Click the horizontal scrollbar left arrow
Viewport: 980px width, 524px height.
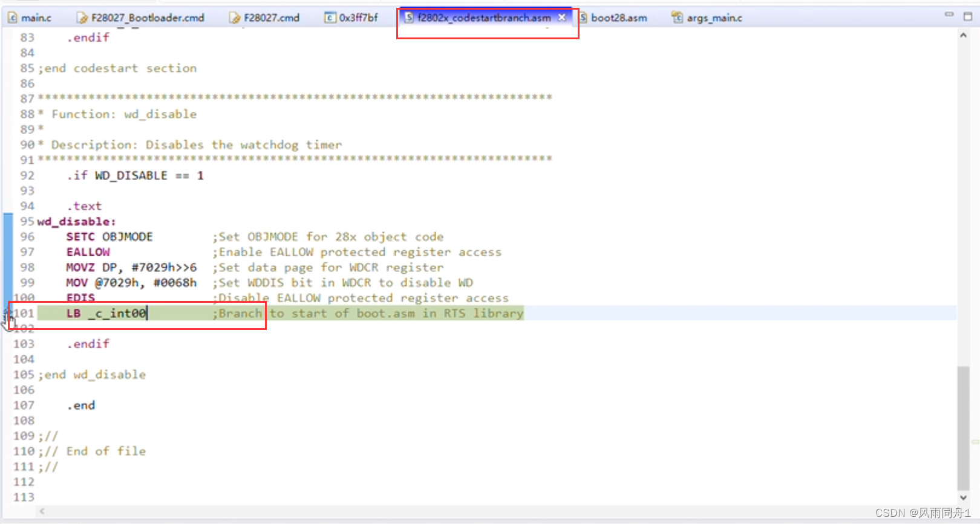pos(42,511)
